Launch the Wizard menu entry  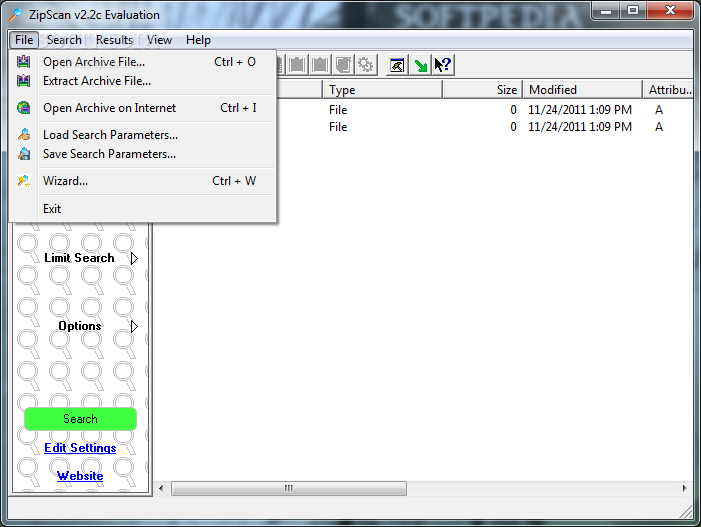click(142, 181)
